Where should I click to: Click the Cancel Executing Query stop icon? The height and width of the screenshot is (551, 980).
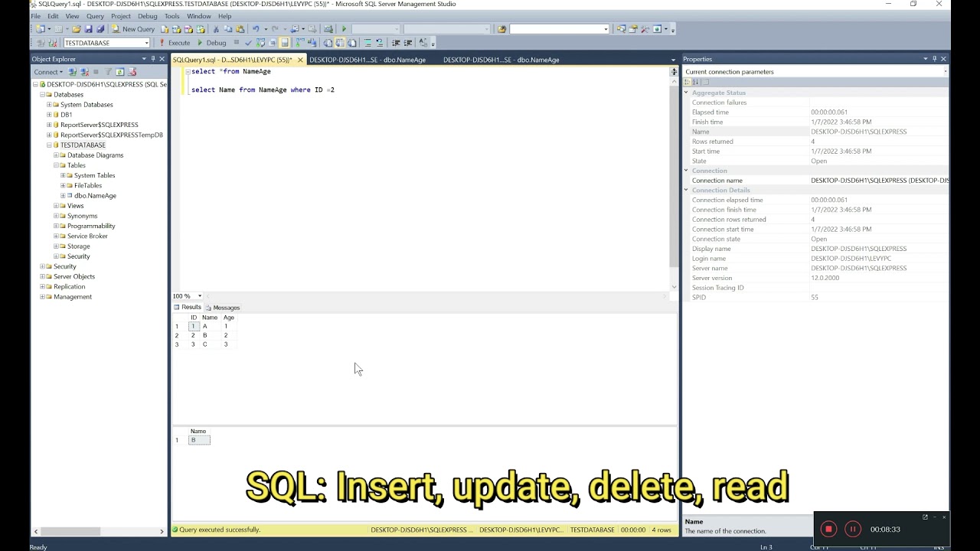pyautogui.click(x=236, y=43)
